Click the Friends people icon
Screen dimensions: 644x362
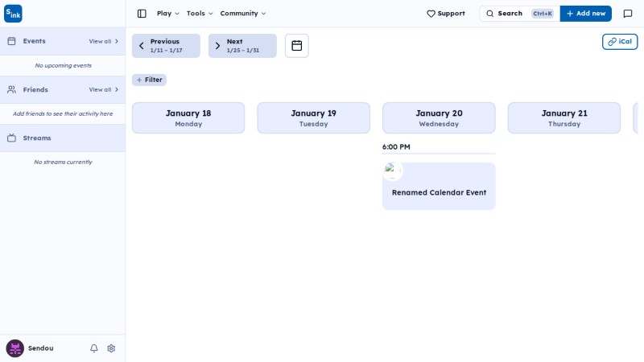[x=11, y=89]
